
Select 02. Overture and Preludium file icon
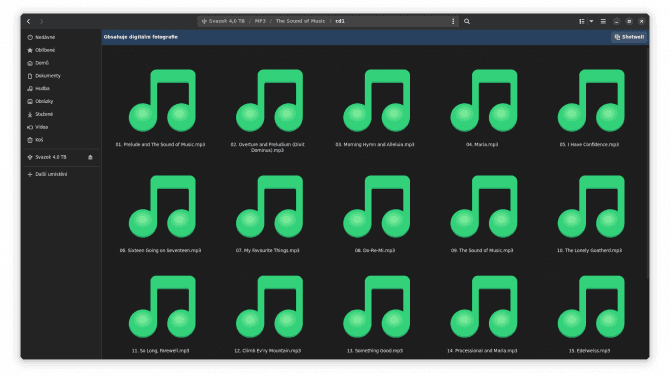pyautogui.click(x=269, y=101)
